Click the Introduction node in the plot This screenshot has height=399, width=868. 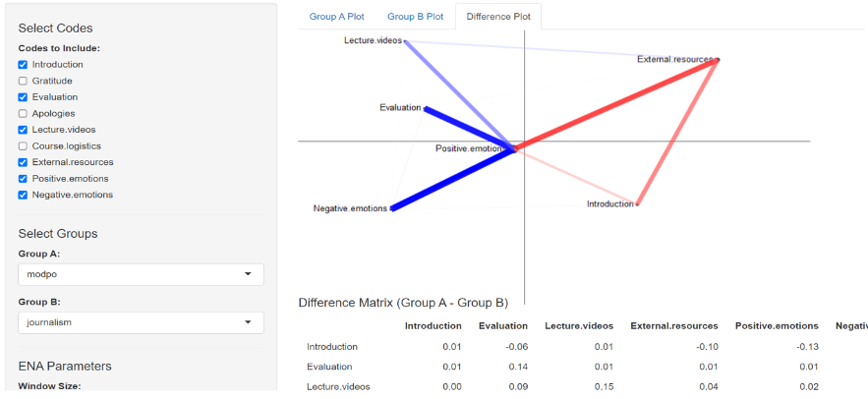tap(637, 204)
